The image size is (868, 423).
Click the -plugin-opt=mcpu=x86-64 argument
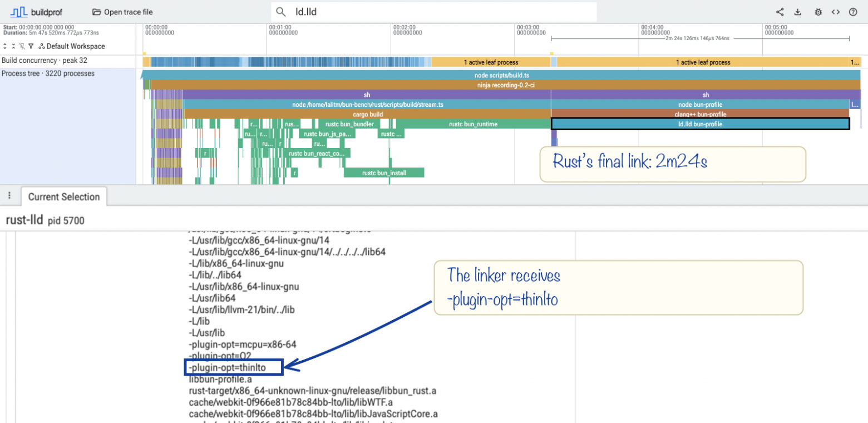[243, 345]
